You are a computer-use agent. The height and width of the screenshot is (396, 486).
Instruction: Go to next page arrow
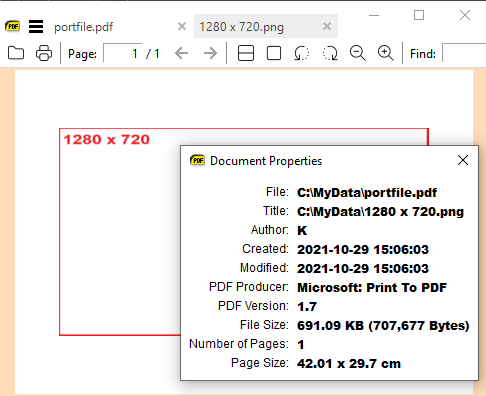210,53
